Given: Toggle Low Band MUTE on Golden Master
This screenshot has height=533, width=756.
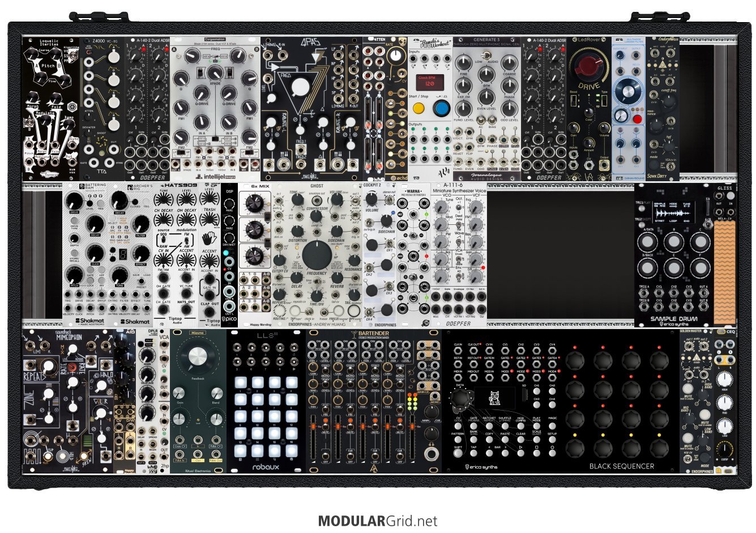Looking at the screenshot, I should pyautogui.click(x=687, y=438).
